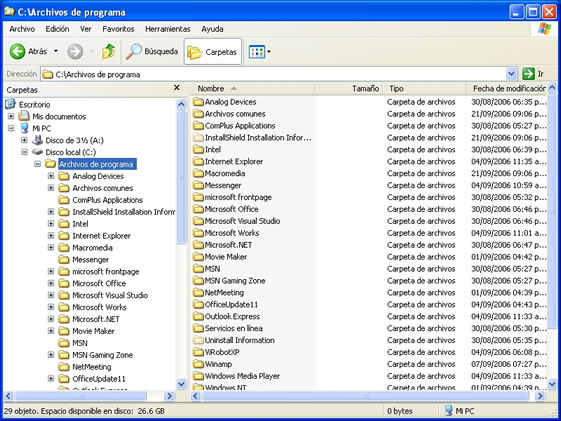This screenshot has width=561, height=421.
Task: Click folder tree scroll down arrow
Action: coord(181,384)
